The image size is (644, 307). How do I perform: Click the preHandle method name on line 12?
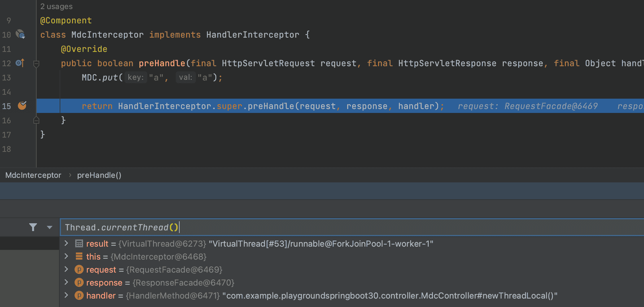pos(162,63)
